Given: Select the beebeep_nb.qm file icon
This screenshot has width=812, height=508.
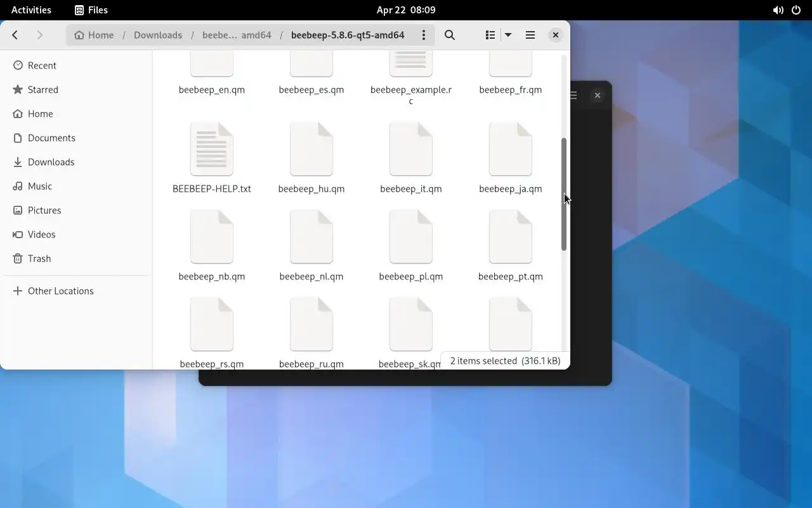Looking at the screenshot, I should point(212,237).
